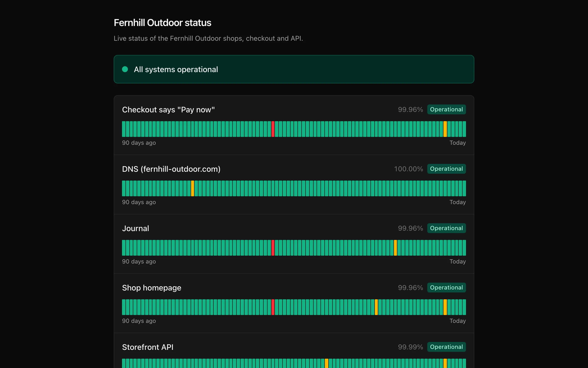588x368 pixels.
Task: Click the red outage bar in Shop homepage timeline
Action: (x=273, y=307)
